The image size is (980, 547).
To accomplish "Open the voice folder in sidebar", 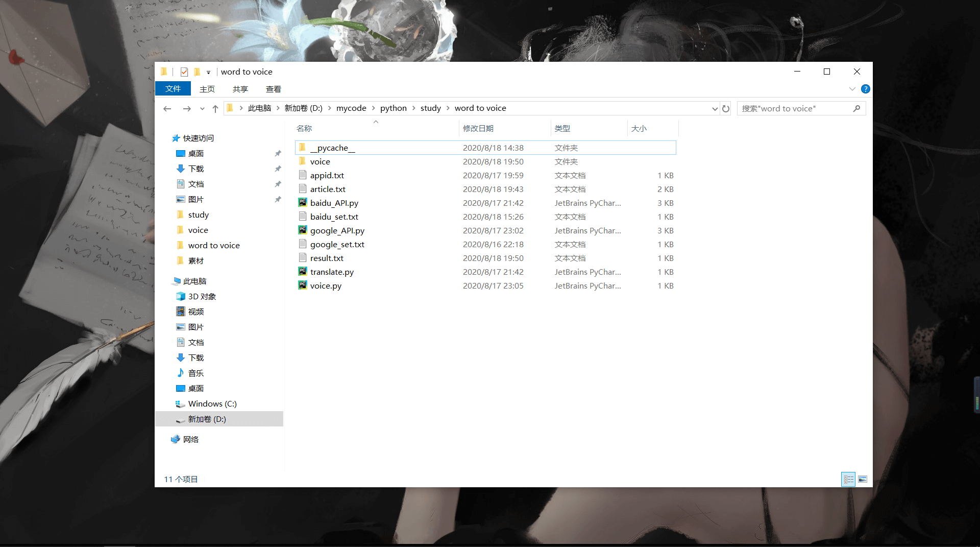I will [198, 230].
